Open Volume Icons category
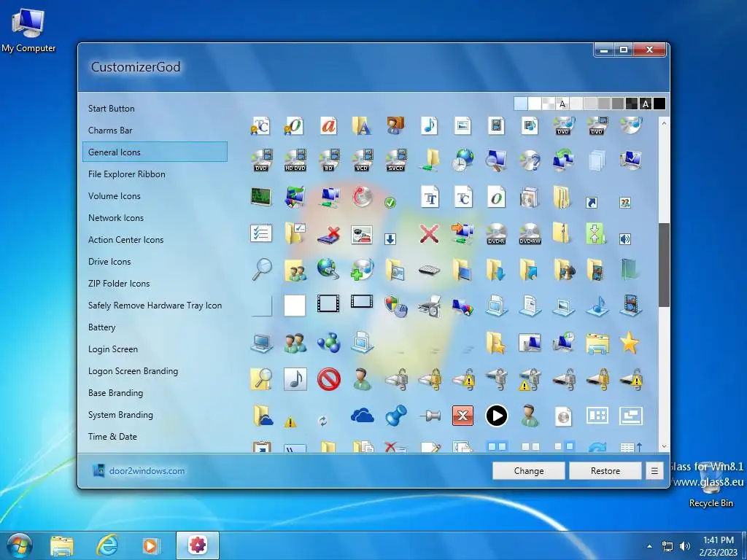 tap(115, 196)
